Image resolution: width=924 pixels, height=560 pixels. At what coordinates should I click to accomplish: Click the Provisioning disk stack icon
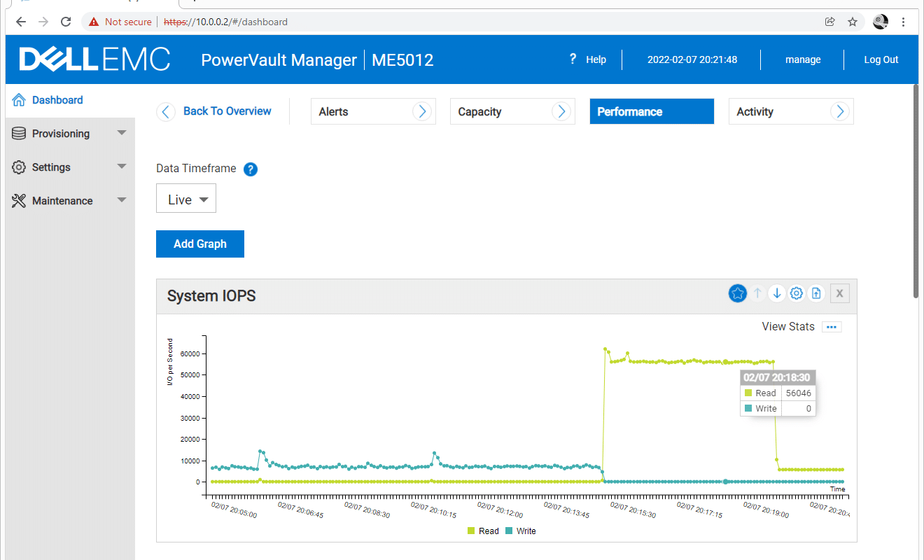coord(19,134)
